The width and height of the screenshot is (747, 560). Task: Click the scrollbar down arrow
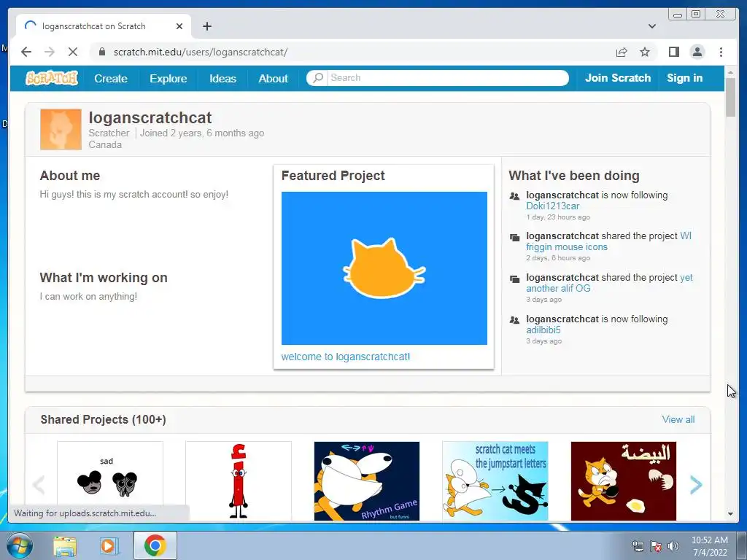tap(730, 514)
